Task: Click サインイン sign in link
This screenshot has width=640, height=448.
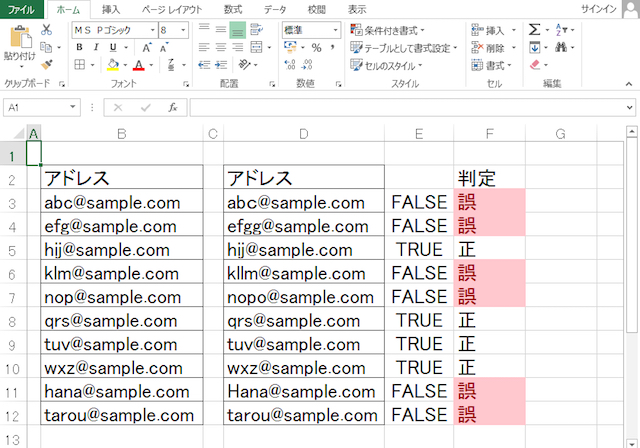Action: point(599,9)
